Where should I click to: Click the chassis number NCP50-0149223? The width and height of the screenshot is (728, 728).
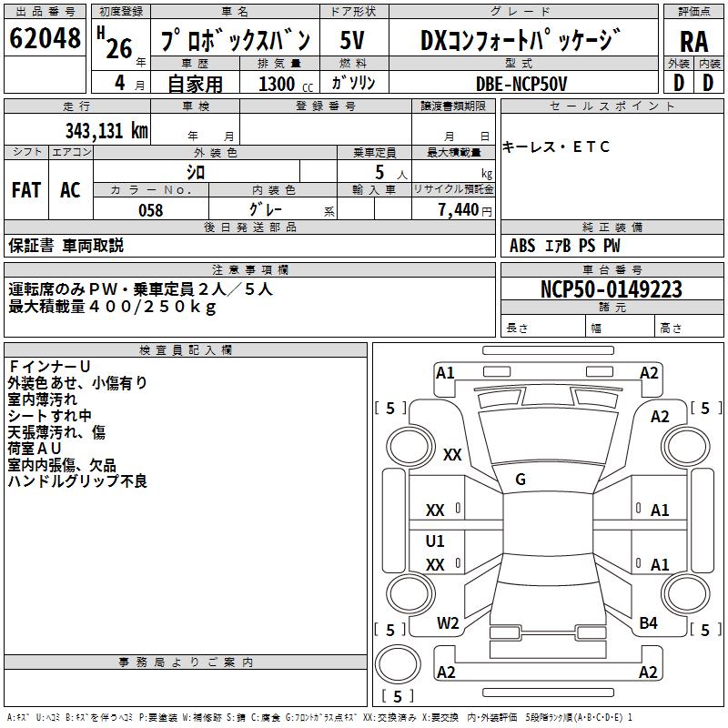pyautogui.click(x=612, y=289)
